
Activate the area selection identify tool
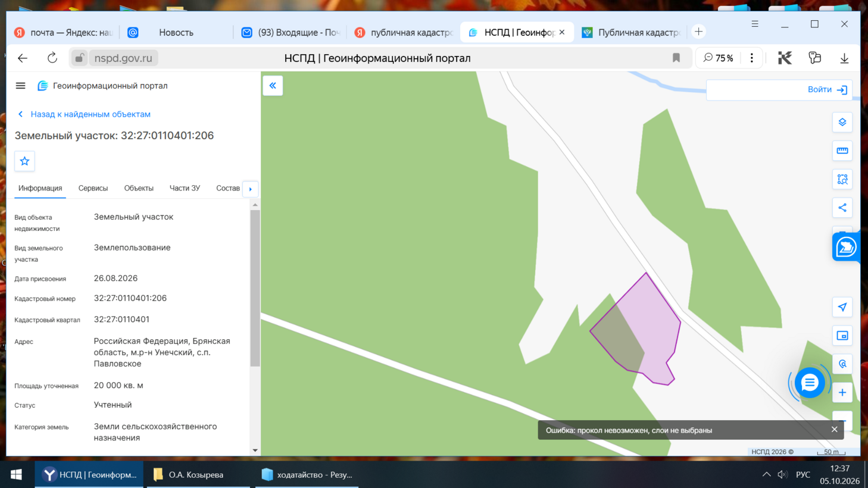(x=842, y=179)
